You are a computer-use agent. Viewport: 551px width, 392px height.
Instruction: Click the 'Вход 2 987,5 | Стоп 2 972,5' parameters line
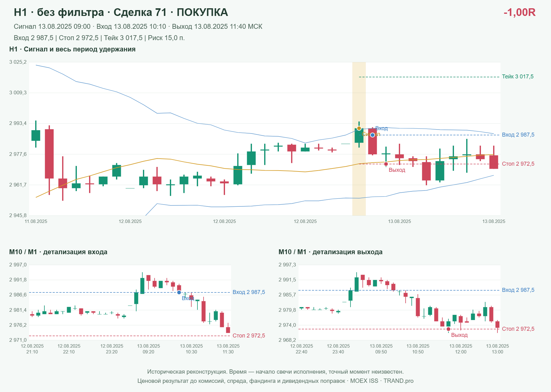click(99, 38)
